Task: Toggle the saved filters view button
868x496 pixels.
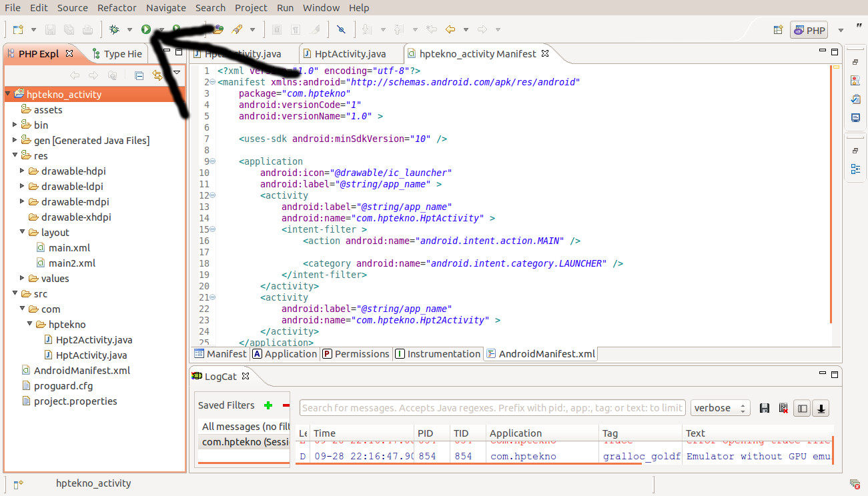Action: [x=802, y=408]
